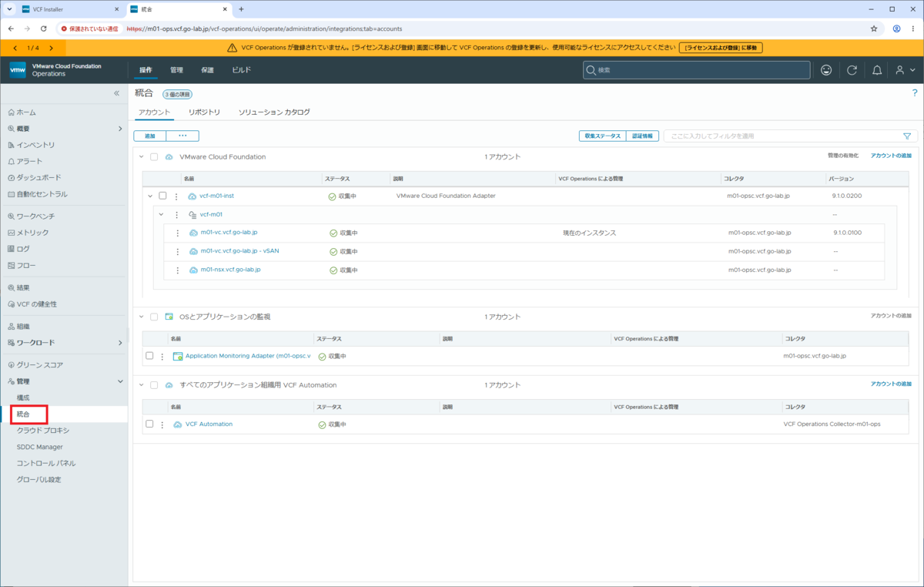This screenshot has height=587, width=924.
Task: Open the notifications bell
Action: pyautogui.click(x=877, y=70)
